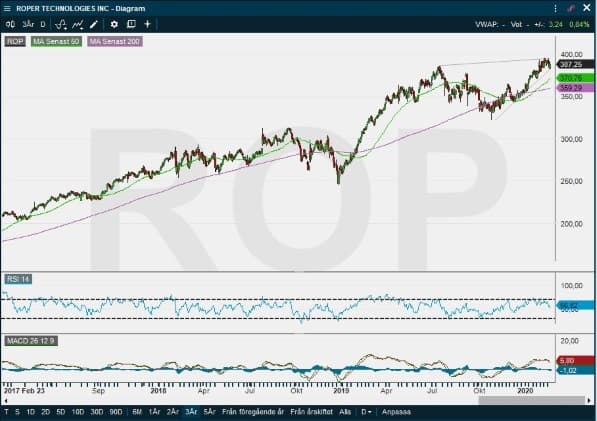Add an indicator with the wave-plus icon
Viewport: 597px width, 421px height.
(x=61, y=24)
